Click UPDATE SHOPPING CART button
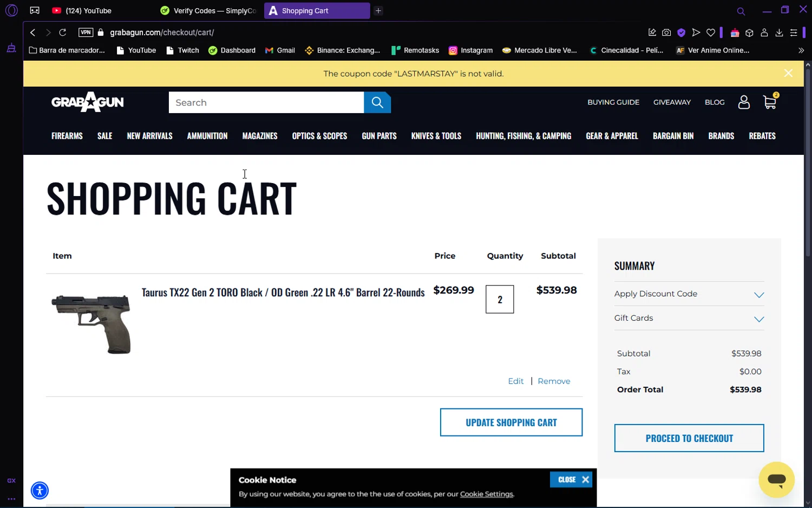The width and height of the screenshot is (812, 508). (511, 422)
